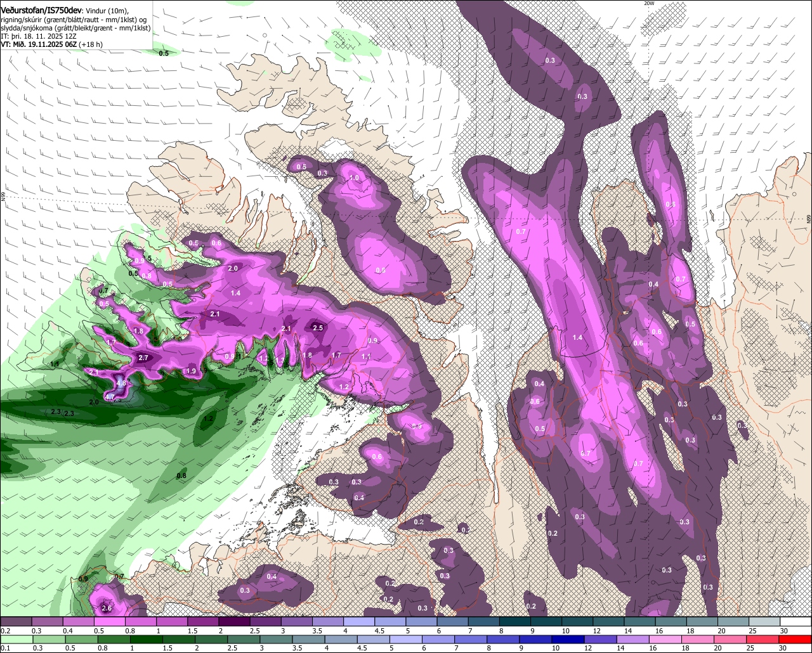Click the light lavender 4 snow legend swatch
The image size is (812, 653).
pos(359,622)
